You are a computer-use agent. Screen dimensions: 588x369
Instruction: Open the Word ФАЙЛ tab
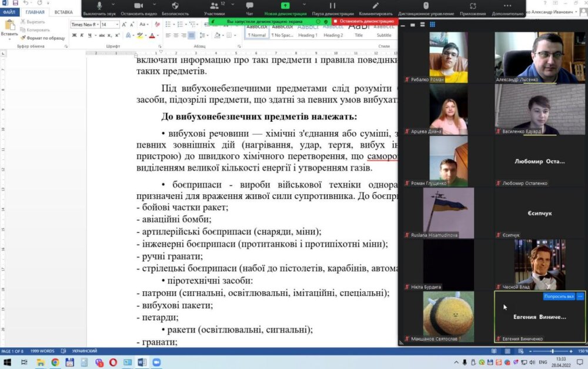(x=9, y=12)
